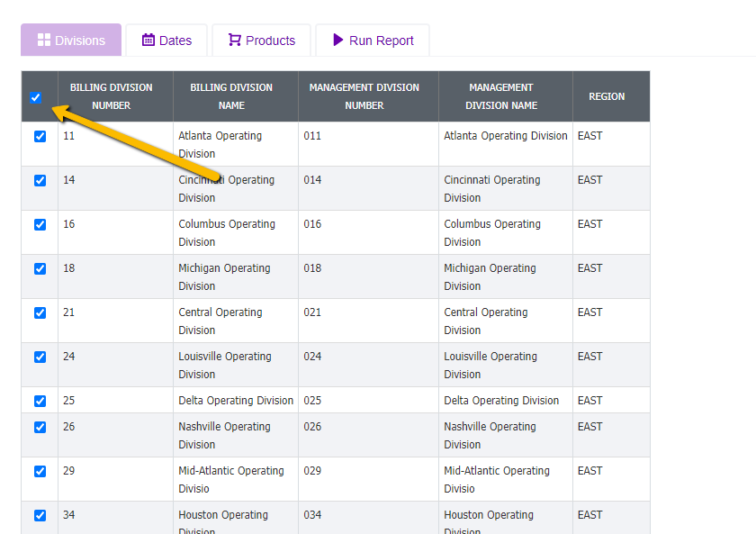
Task: Click the shopping cart icon on Products tab
Action: coord(235,41)
